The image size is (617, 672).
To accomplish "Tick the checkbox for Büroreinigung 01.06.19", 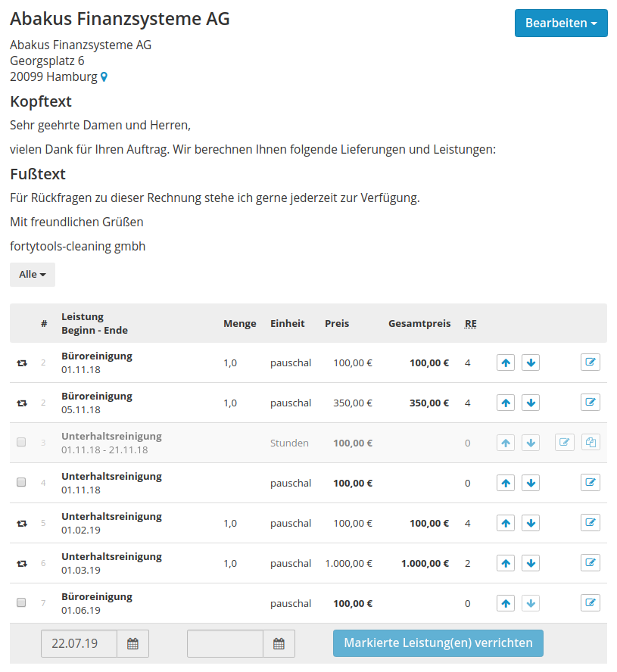I will (21, 602).
